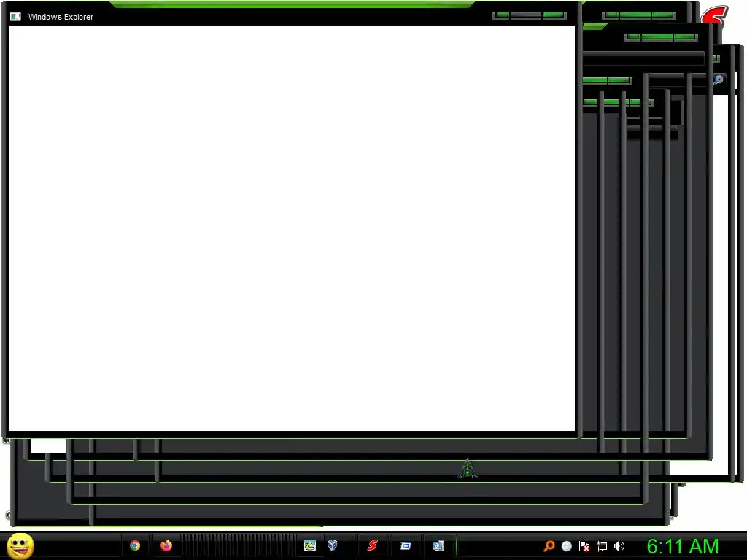Click the orange magnifier tray icon
Viewport: 747px width, 560px height.
click(549, 545)
